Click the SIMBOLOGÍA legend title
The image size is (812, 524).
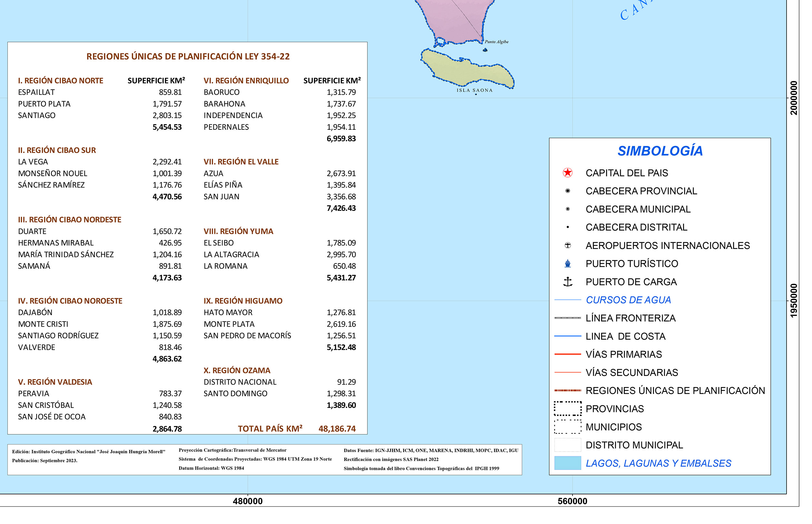[x=660, y=151]
